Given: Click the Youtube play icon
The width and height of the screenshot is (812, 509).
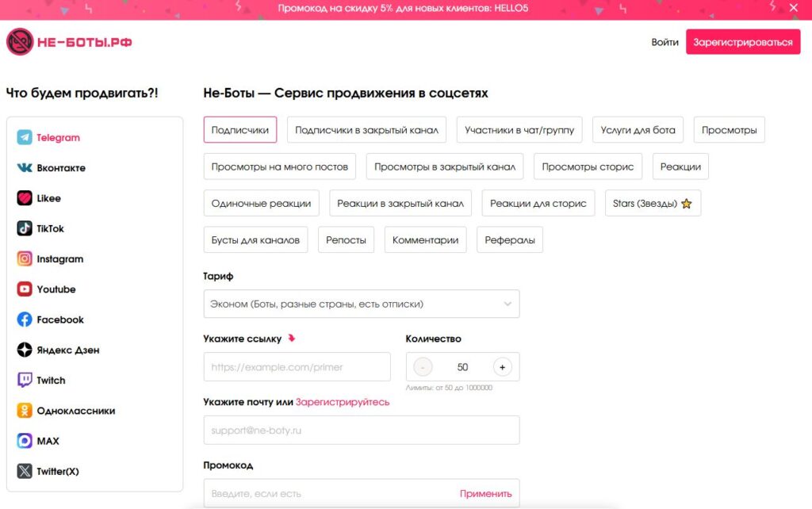Looking at the screenshot, I should [x=25, y=289].
